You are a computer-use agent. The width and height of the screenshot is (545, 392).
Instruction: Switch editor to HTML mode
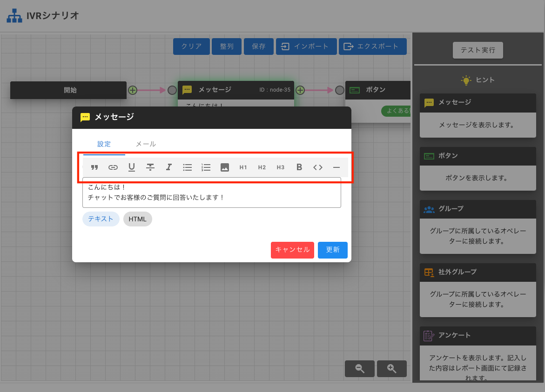click(137, 219)
